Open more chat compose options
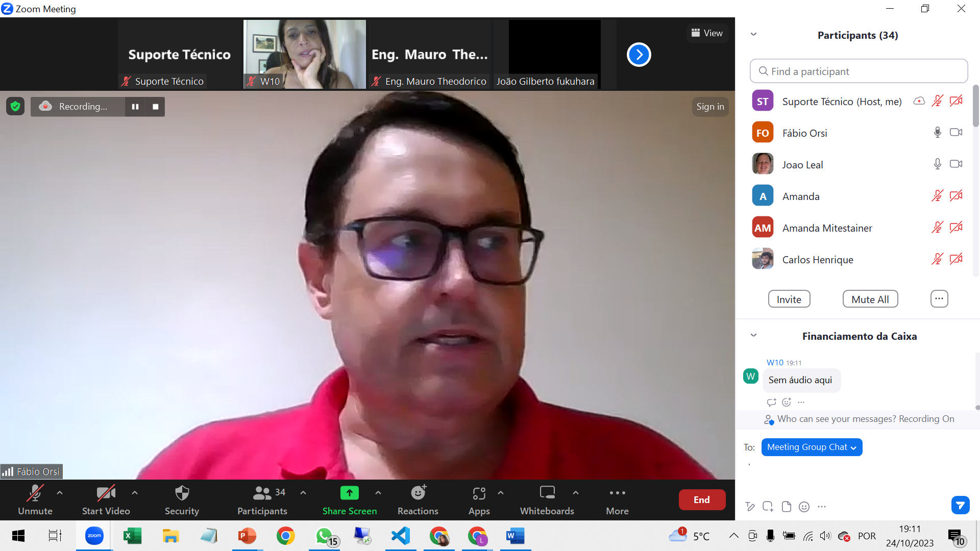980x551 pixels. 821,507
